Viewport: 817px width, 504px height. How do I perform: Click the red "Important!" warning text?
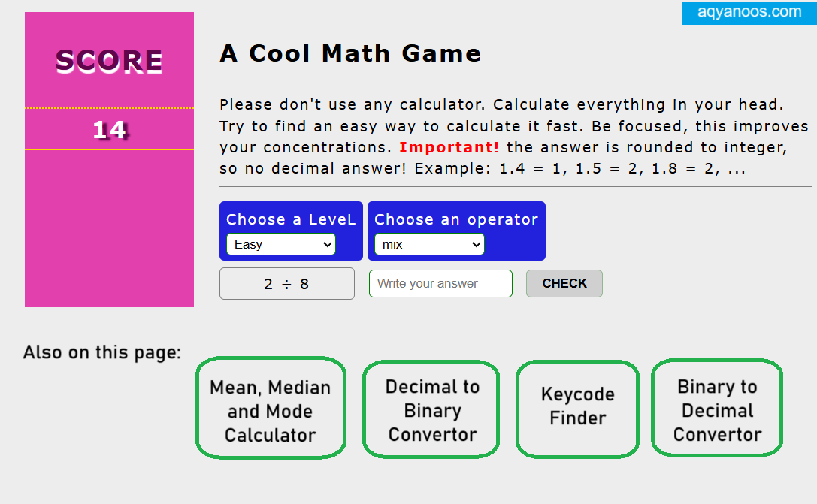click(449, 147)
